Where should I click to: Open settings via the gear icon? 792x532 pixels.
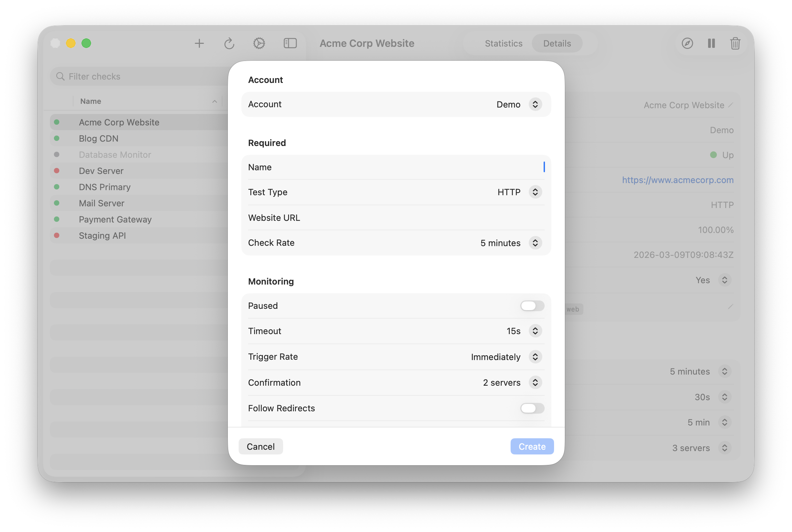pyautogui.click(x=259, y=43)
